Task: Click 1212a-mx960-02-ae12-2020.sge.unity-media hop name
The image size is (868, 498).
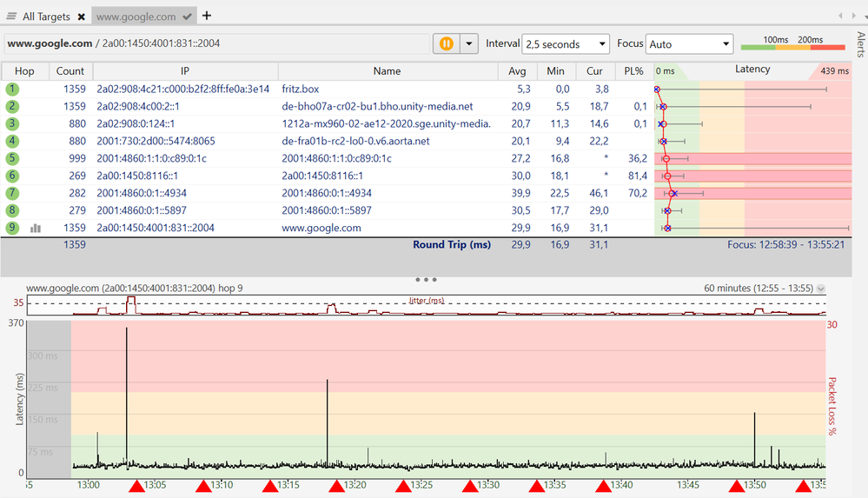Action: 386,123
